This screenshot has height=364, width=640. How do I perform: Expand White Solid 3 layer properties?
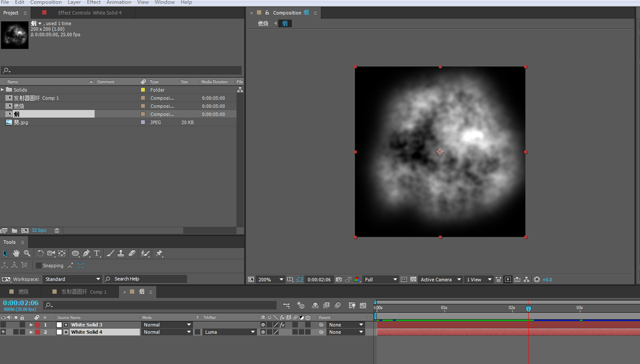pyautogui.click(x=31, y=325)
